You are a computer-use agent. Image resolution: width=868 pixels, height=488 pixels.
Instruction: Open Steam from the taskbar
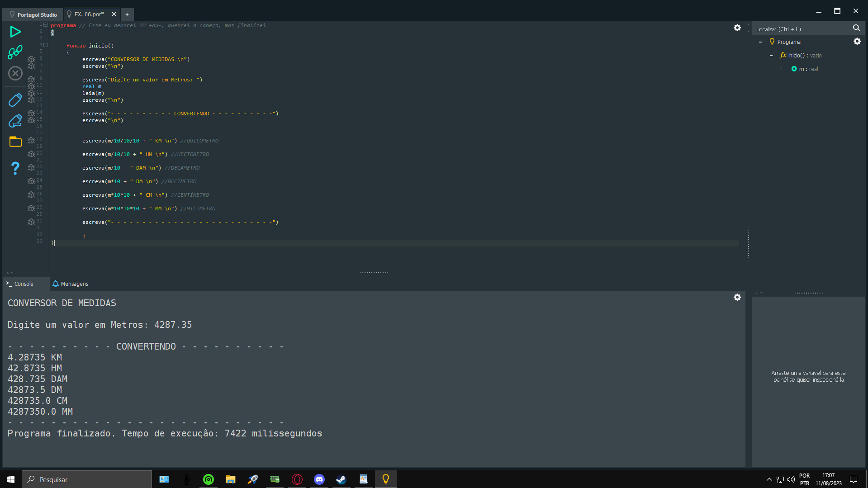[342, 479]
